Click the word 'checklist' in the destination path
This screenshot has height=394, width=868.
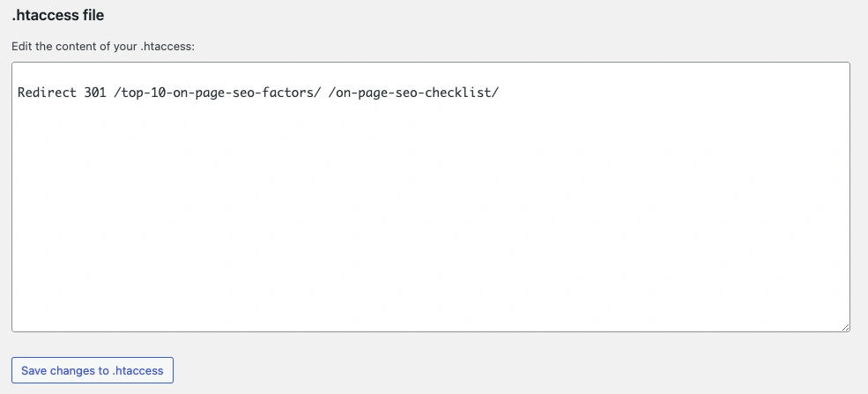[462, 93]
